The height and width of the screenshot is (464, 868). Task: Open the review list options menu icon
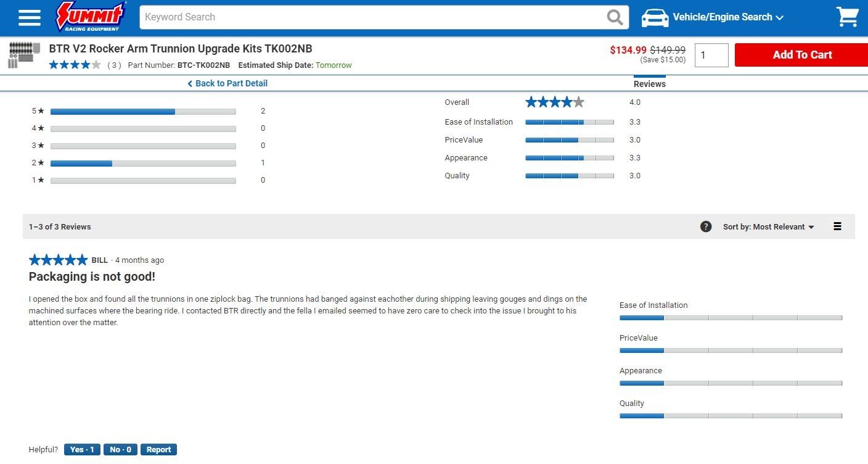(x=837, y=226)
